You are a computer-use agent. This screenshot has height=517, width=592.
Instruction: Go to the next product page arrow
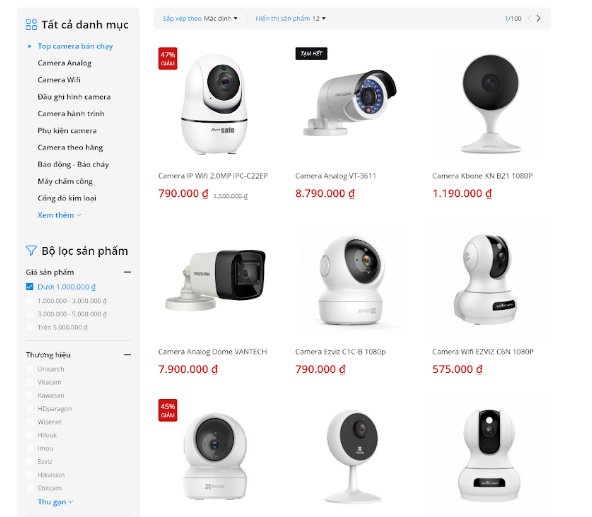pos(538,18)
